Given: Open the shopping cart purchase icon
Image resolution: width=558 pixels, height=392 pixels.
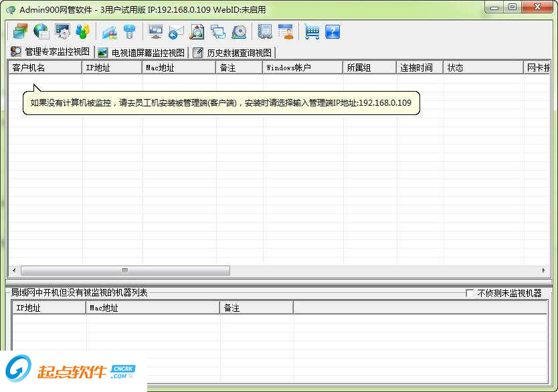Looking at the screenshot, I should click(312, 31).
